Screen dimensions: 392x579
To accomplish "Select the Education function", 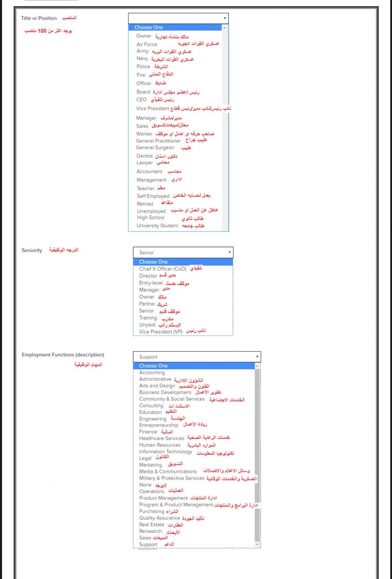I will tap(150, 412).
